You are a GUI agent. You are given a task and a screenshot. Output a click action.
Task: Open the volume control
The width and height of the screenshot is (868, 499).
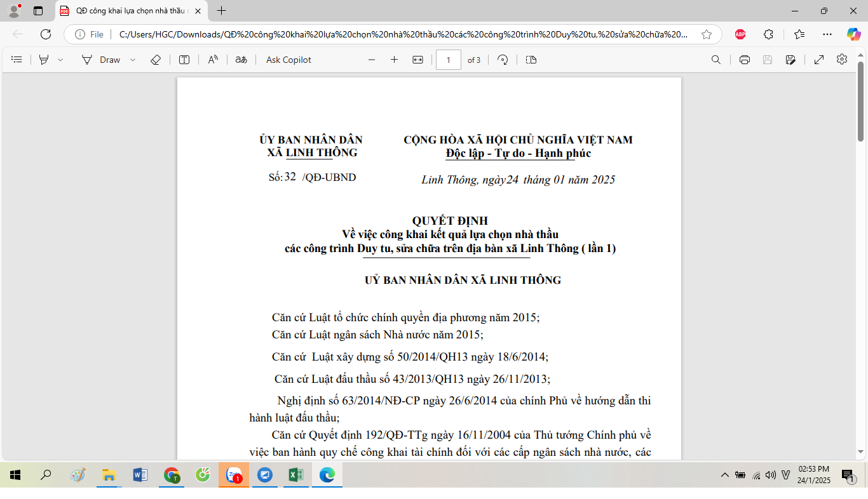(771, 475)
